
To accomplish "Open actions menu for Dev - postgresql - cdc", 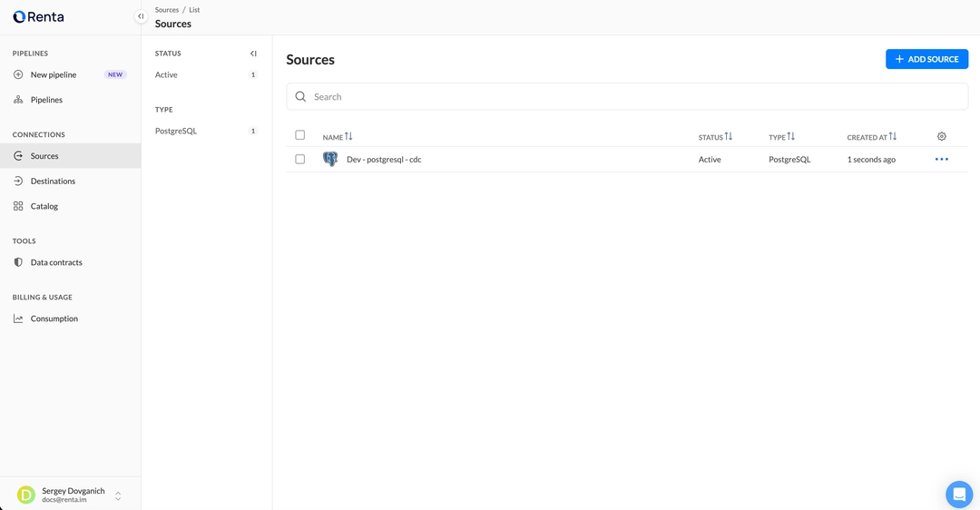I will pyautogui.click(x=942, y=160).
